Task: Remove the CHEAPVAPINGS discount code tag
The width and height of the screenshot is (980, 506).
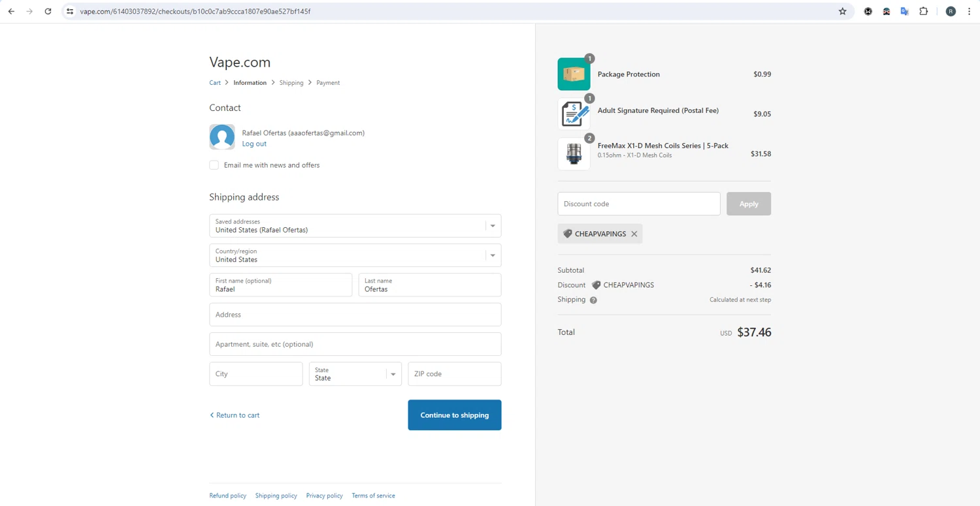Action: [634, 234]
